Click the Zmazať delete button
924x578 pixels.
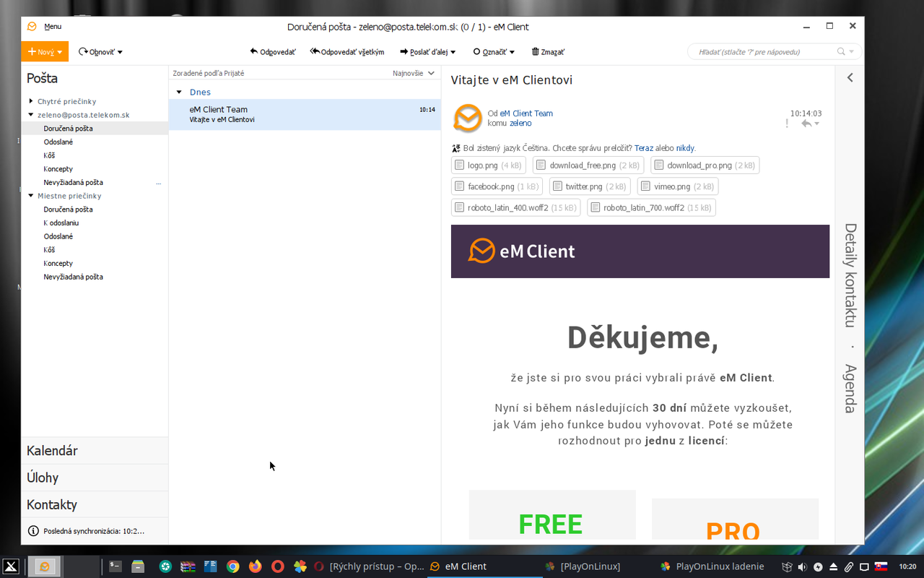548,52
